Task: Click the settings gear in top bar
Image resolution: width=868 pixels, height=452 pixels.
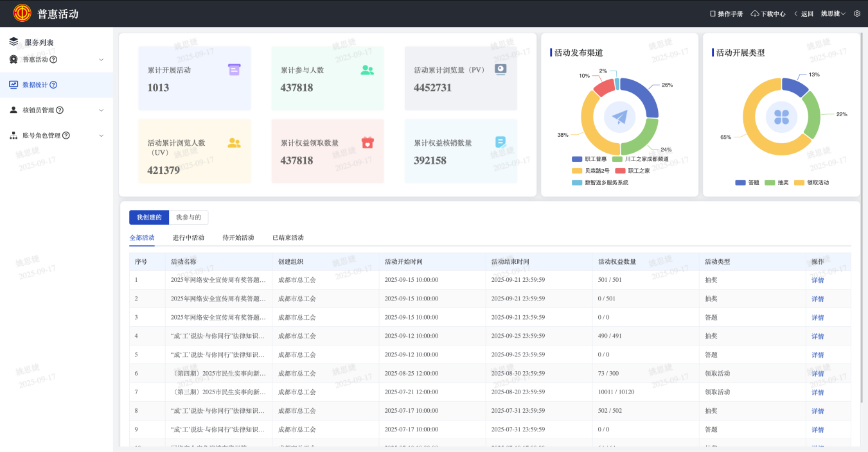Action: point(857,13)
